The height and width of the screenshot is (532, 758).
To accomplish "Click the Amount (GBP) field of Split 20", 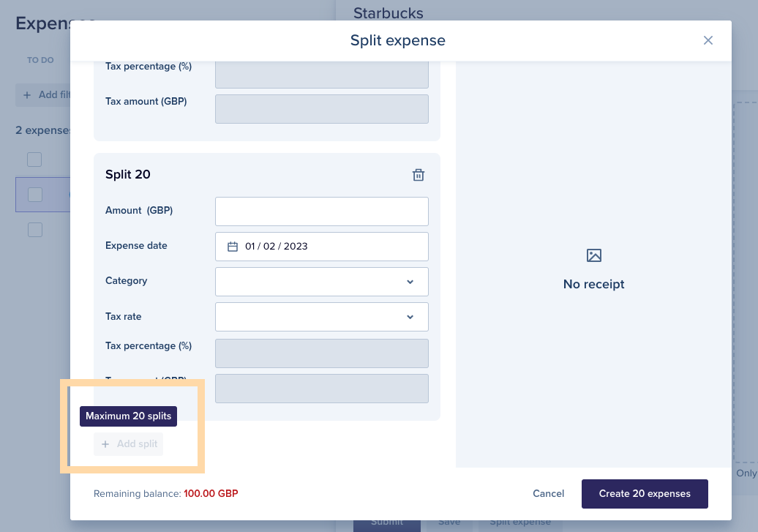I will tap(321, 211).
